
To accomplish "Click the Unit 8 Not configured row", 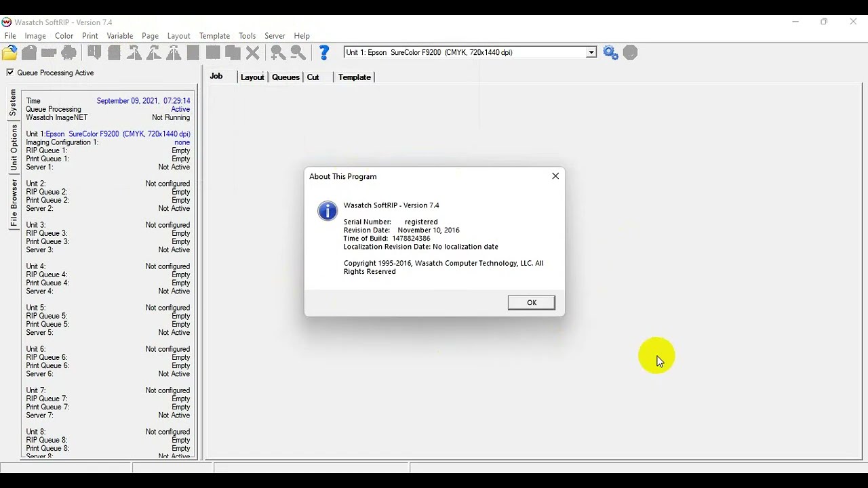I will (x=108, y=432).
